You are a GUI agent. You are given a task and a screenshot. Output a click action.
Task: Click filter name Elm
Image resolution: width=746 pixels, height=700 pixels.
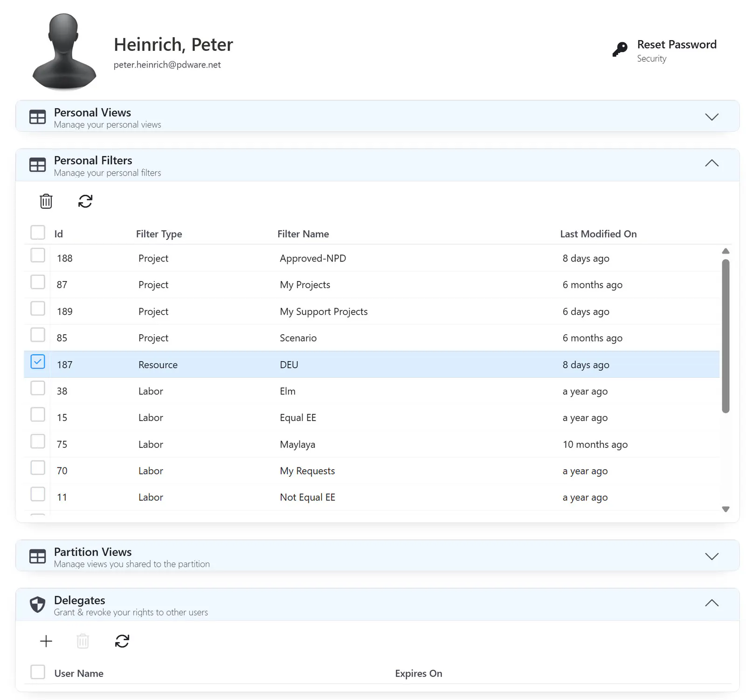pos(287,391)
